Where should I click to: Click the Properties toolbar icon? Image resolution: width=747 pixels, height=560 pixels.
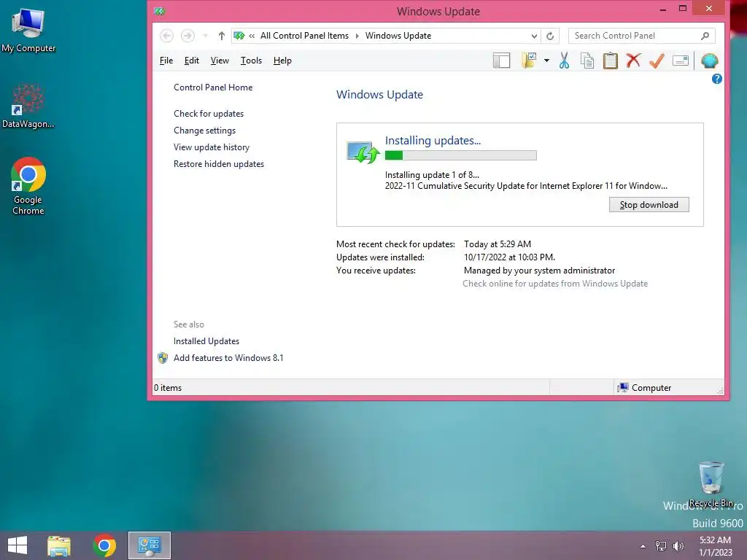pos(681,61)
